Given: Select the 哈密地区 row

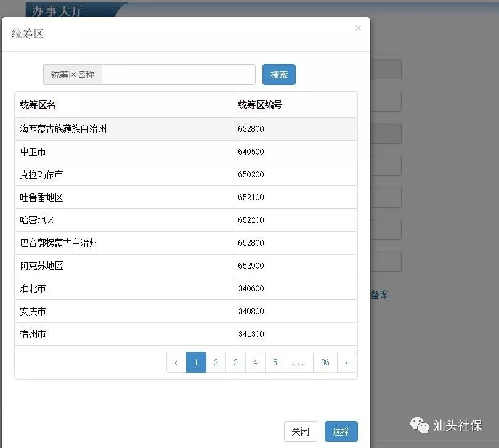Looking at the screenshot, I should point(186,220).
